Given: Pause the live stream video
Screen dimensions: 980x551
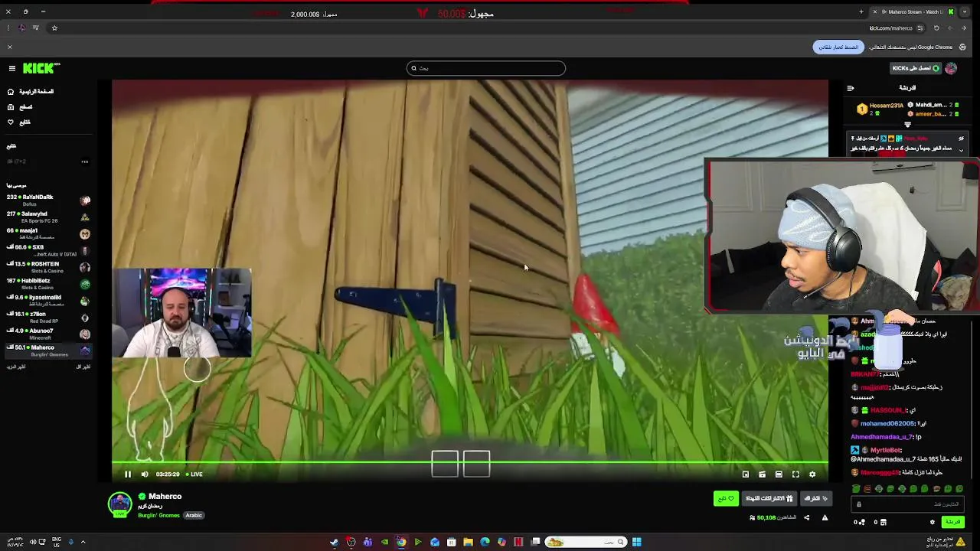Looking at the screenshot, I should (x=128, y=474).
